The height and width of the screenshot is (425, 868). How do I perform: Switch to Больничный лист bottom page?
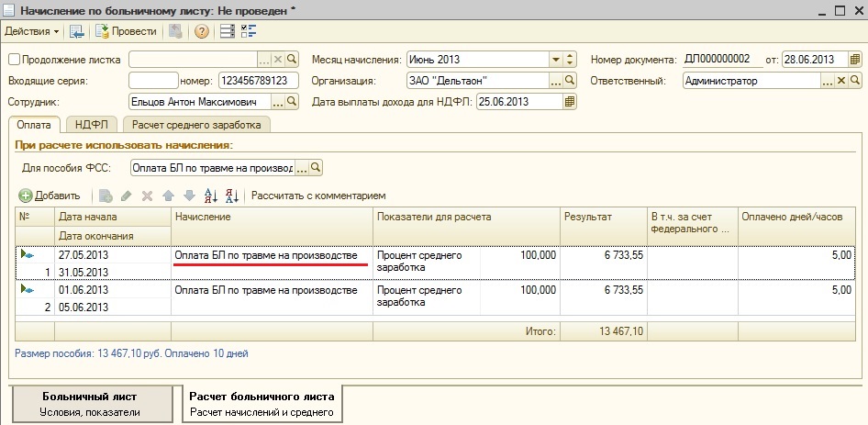tap(90, 404)
